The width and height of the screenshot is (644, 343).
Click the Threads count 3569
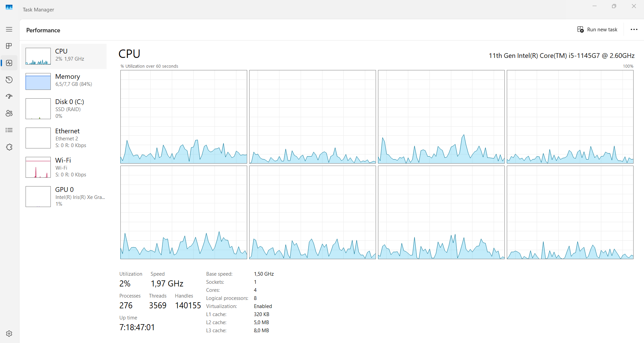point(158,305)
